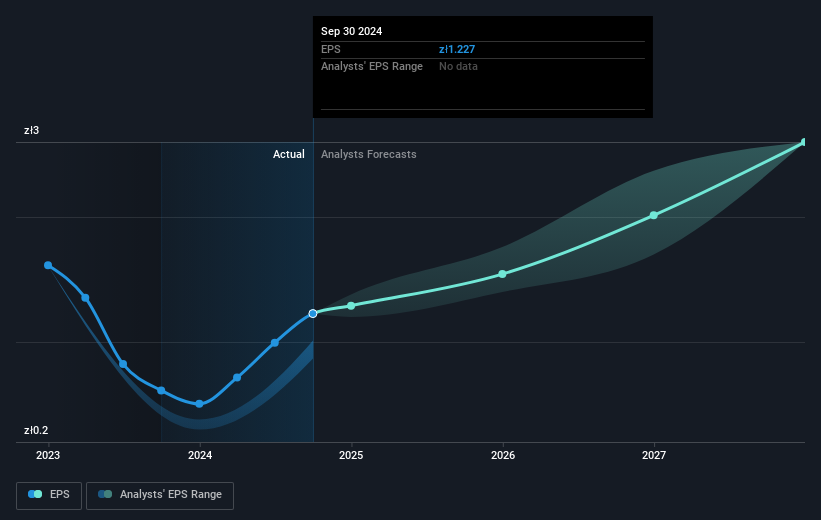Select EPS point just before Sep 2024
This screenshot has height=520, width=821.
tap(275, 342)
